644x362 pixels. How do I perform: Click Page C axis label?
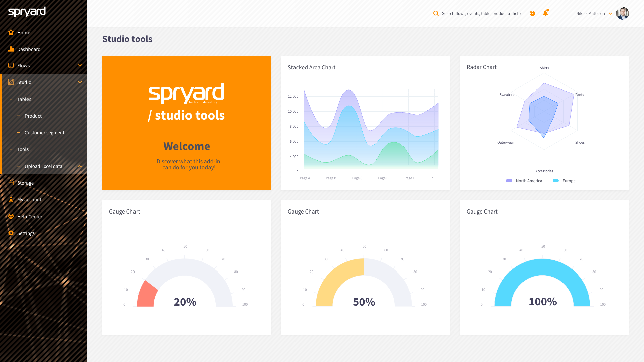(x=357, y=178)
